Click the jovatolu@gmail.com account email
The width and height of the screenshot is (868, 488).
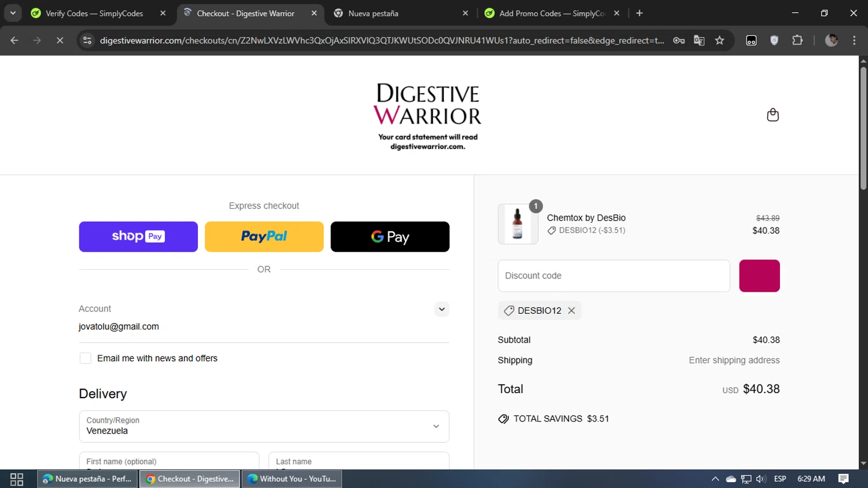pyautogui.click(x=119, y=326)
